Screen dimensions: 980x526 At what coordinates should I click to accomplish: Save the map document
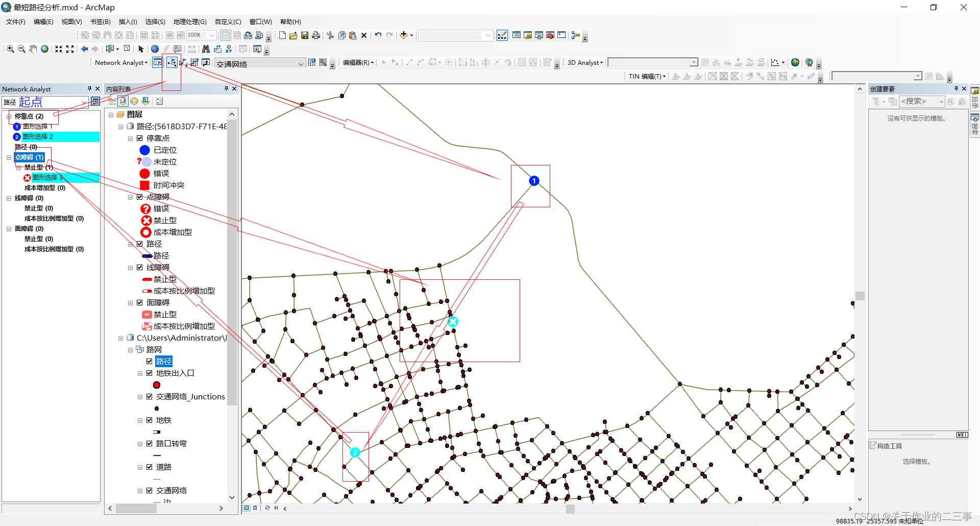305,35
